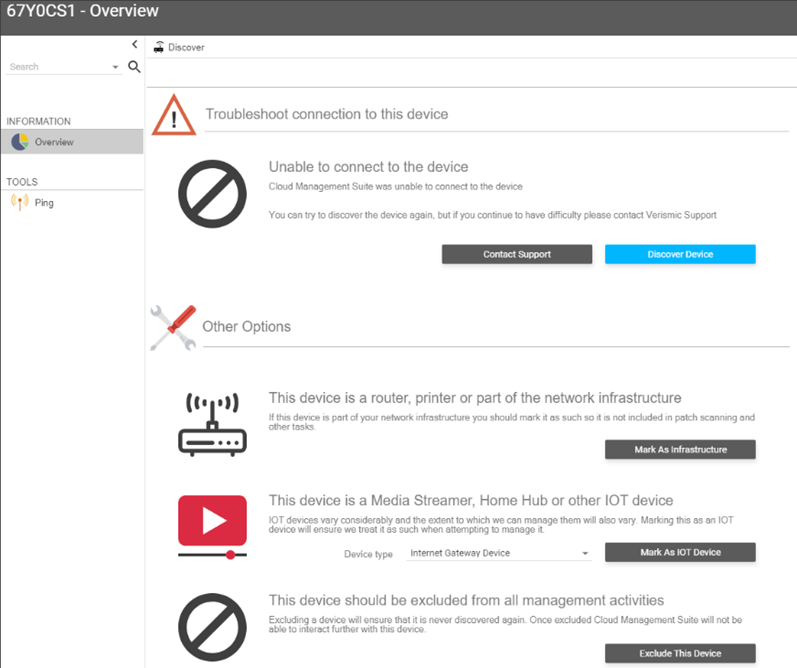Click the Ping antenna icon

(x=20, y=202)
